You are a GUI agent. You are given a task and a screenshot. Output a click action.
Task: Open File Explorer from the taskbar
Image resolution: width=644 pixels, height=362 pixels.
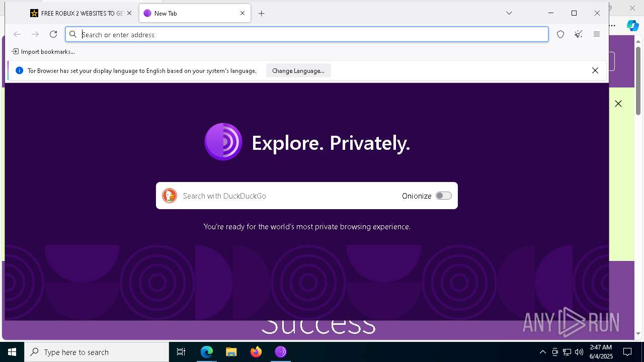231,352
